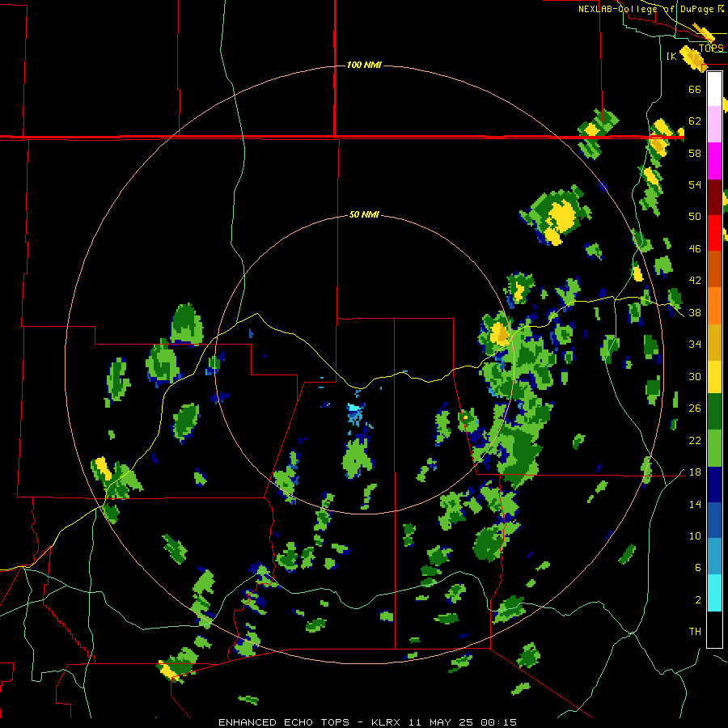728x728 pixels.
Task: Click the 50 NMI range ring label
Action: click(x=364, y=214)
